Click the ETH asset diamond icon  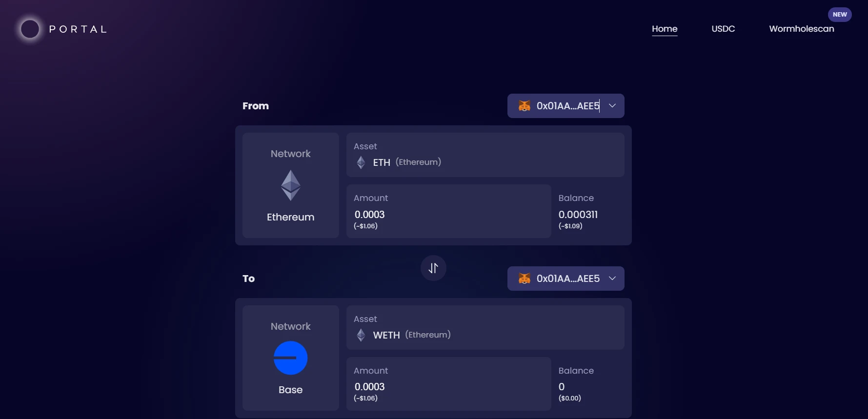361,162
